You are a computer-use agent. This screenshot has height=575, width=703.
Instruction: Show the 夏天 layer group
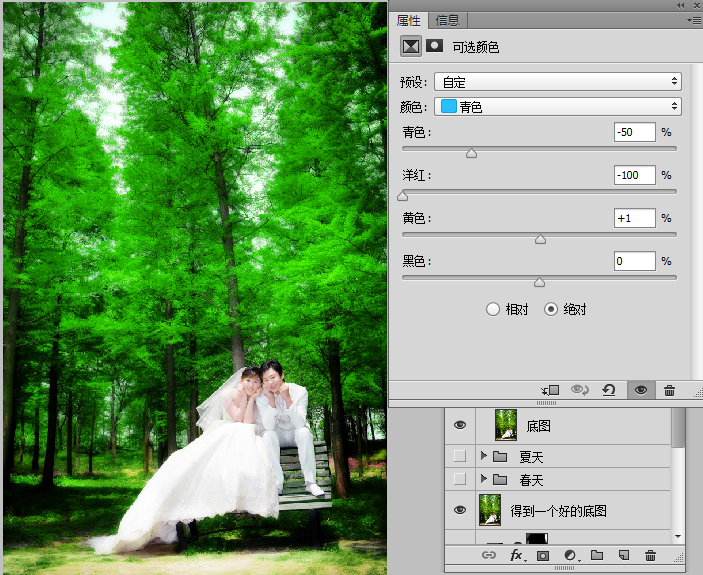click(460, 456)
